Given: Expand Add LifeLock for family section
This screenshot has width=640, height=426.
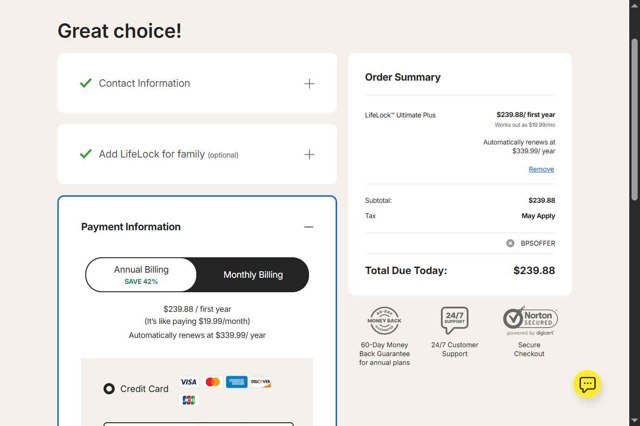Looking at the screenshot, I should point(309,155).
